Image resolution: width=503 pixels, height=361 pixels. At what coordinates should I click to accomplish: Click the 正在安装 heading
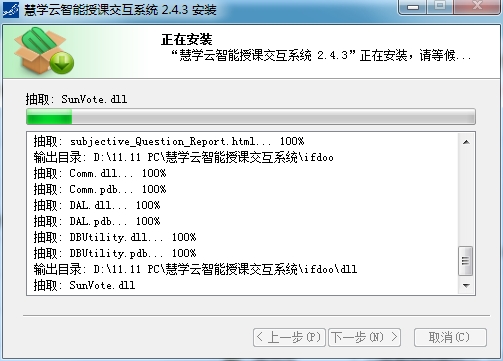tap(187, 39)
